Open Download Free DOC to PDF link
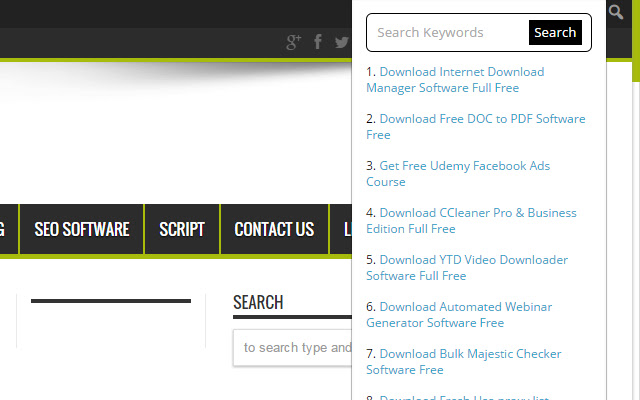Viewport: 640px width, 400px height. coord(476,127)
